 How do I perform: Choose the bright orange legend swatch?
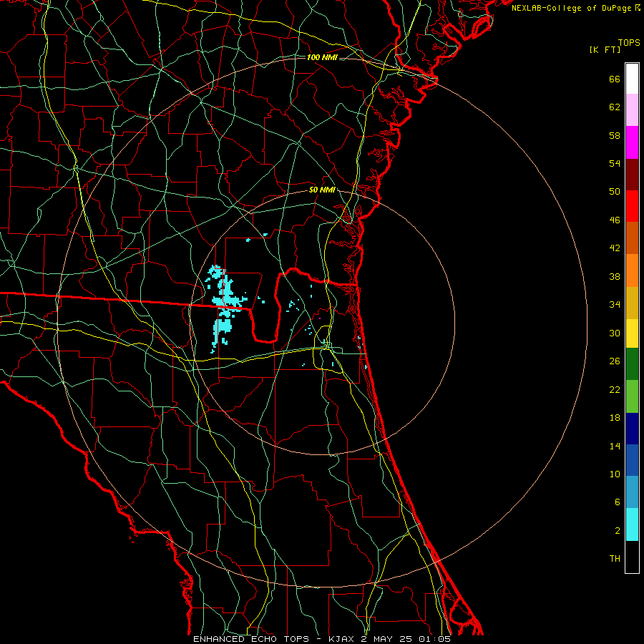tap(632, 270)
